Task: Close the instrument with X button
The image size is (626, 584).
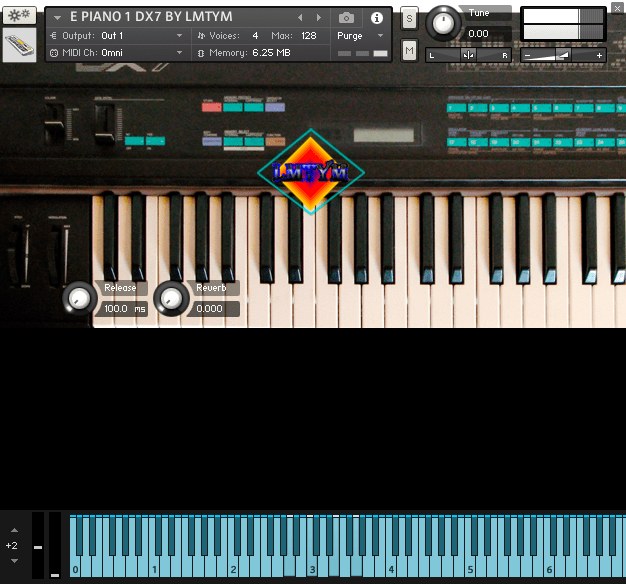Action: pos(618,8)
